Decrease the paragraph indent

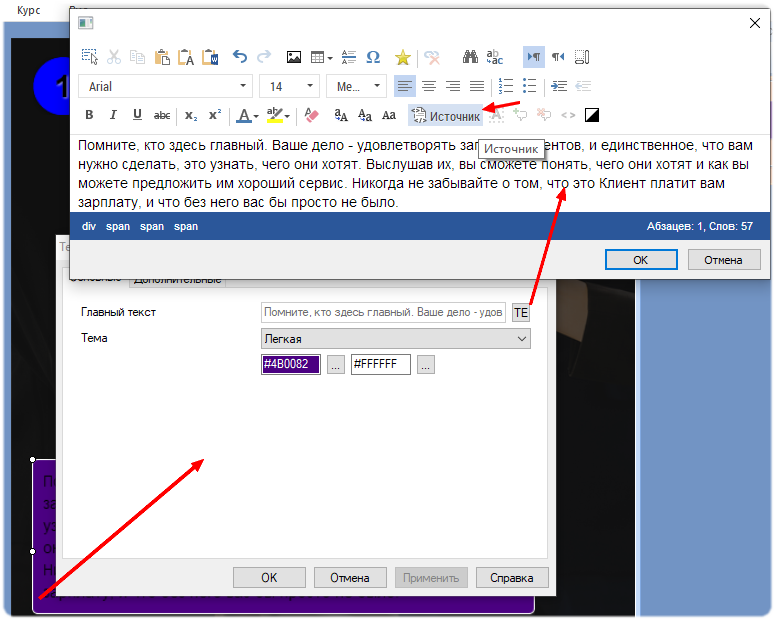583,86
